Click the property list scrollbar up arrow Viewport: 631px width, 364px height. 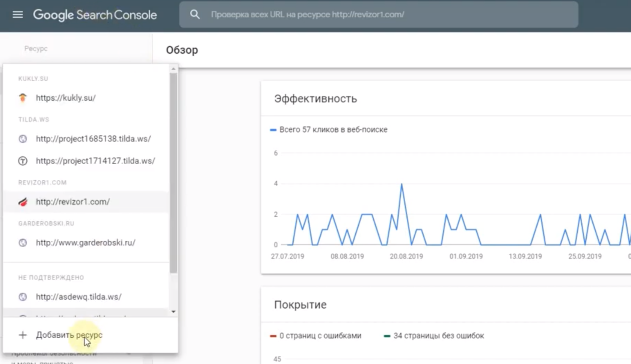click(x=173, y=69)
